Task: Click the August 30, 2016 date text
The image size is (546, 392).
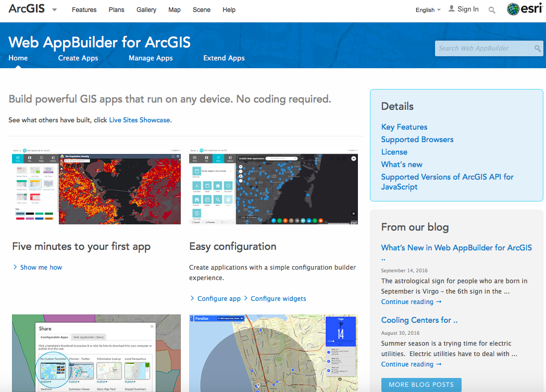Action: pyautogui.click(x=400, y=333)
